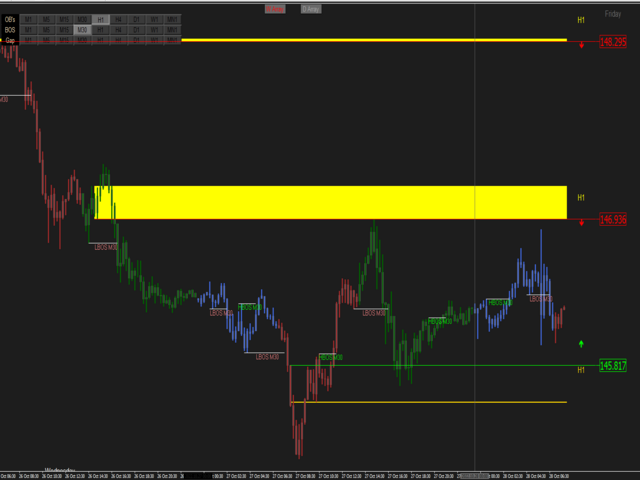640x480 pixels.
Task: Toggle the D Array button
Action: (x=311, y=9)
